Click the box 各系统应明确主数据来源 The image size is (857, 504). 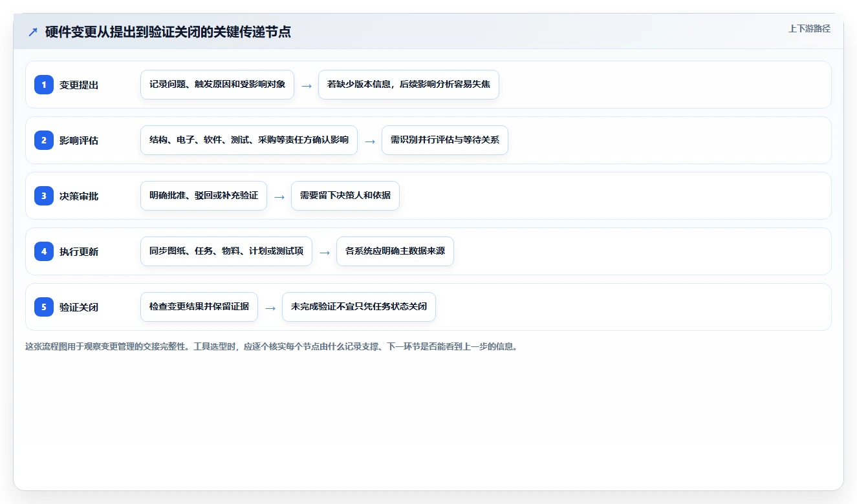pos(395,251)
